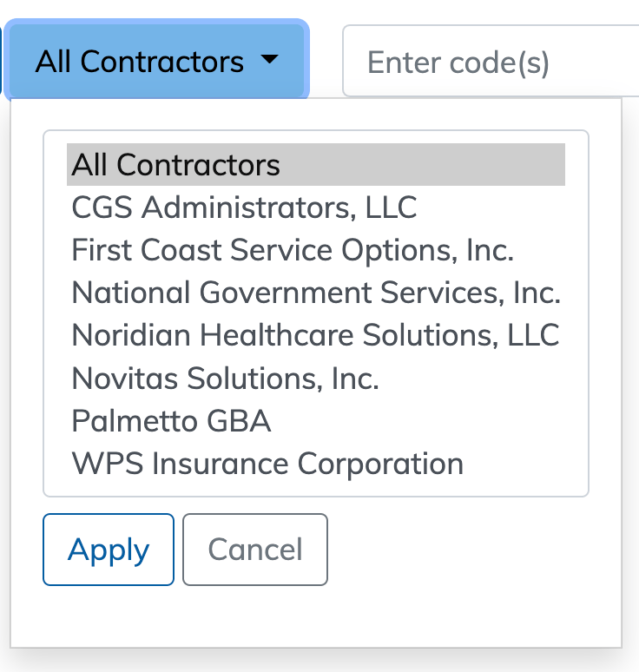This screenshot has height=672, width=639.
Task: Focus the Enter code(s) field
Action: 491,62
